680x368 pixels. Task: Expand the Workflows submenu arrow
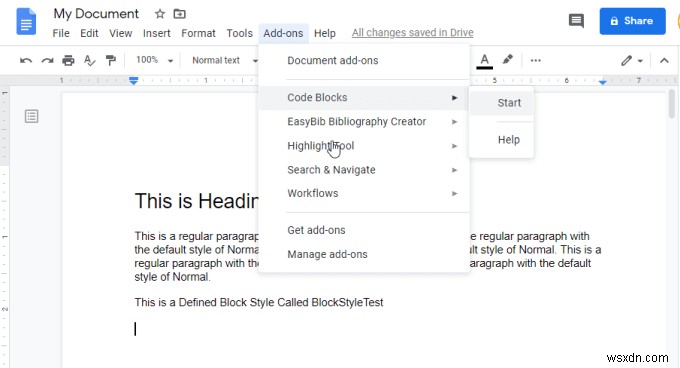(x=454, y=193)
